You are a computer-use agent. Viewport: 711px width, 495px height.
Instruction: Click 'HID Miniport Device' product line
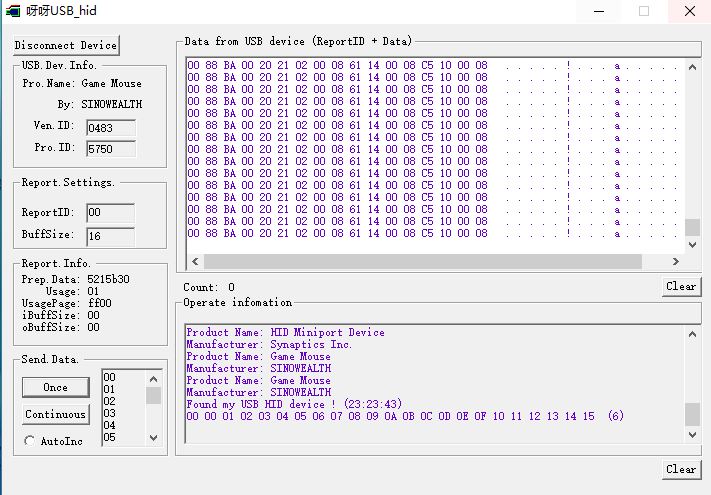(x=285, y=332)
